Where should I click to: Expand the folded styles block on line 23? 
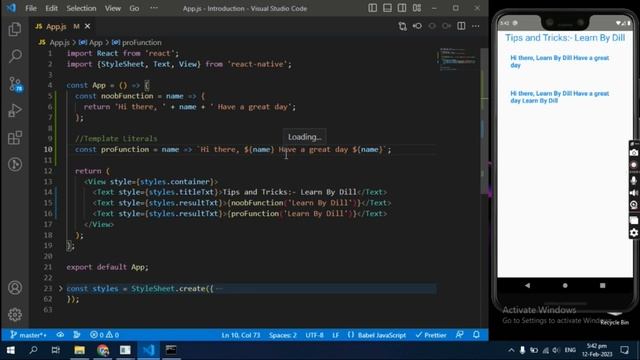[60, 288]
